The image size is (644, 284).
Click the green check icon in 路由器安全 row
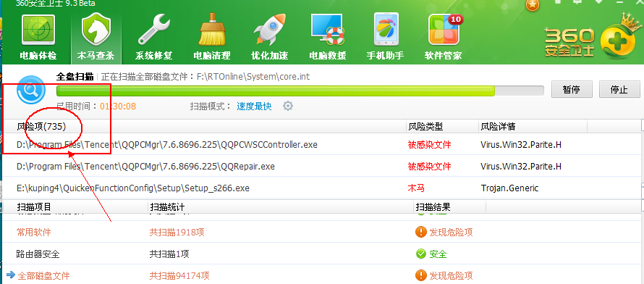tap(421, 254)
